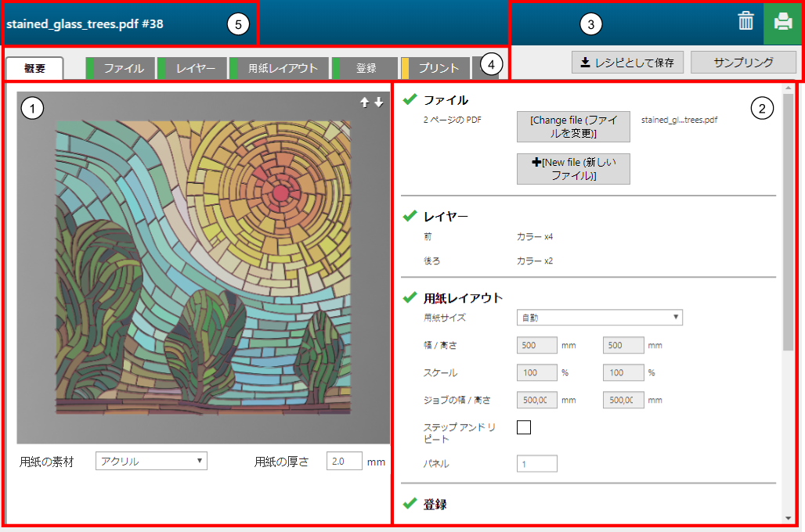Open the 登録 tab
The image size is (805, 532).
coord(366,68)
